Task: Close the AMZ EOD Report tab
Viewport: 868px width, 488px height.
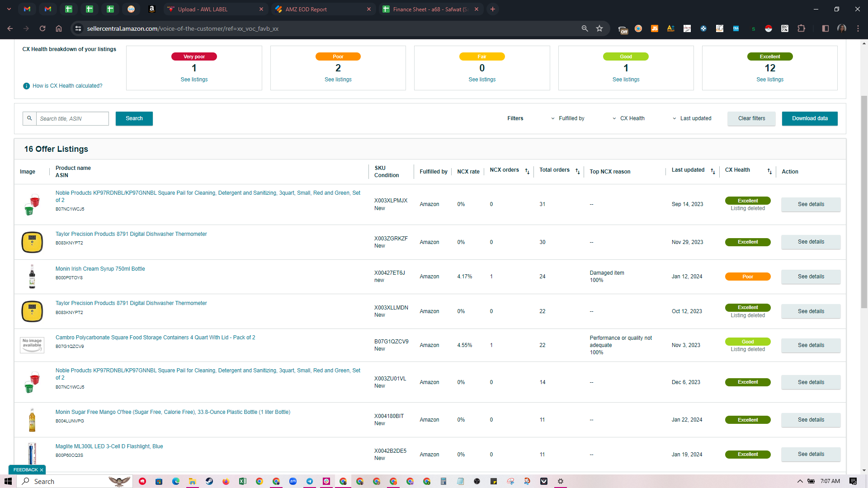Action: coord(369,9)
